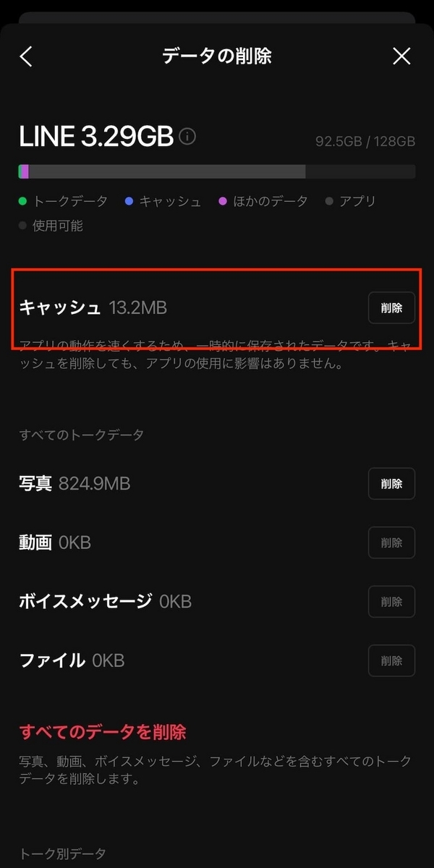
Task: Tap the 削除 button for 動画
Action: click(391, 542)
